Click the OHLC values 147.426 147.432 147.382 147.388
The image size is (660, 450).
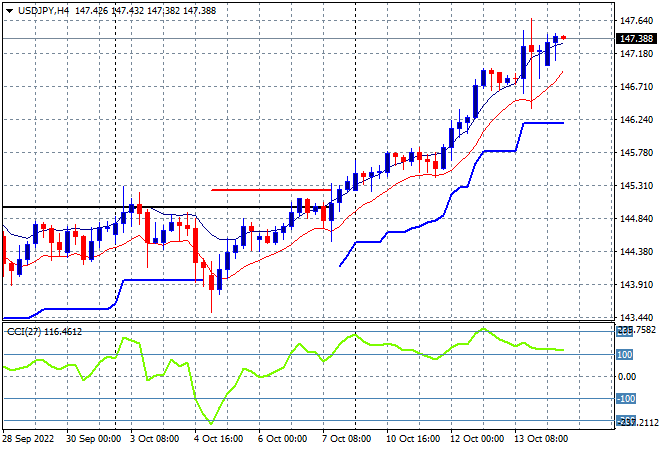coord(145,11)
